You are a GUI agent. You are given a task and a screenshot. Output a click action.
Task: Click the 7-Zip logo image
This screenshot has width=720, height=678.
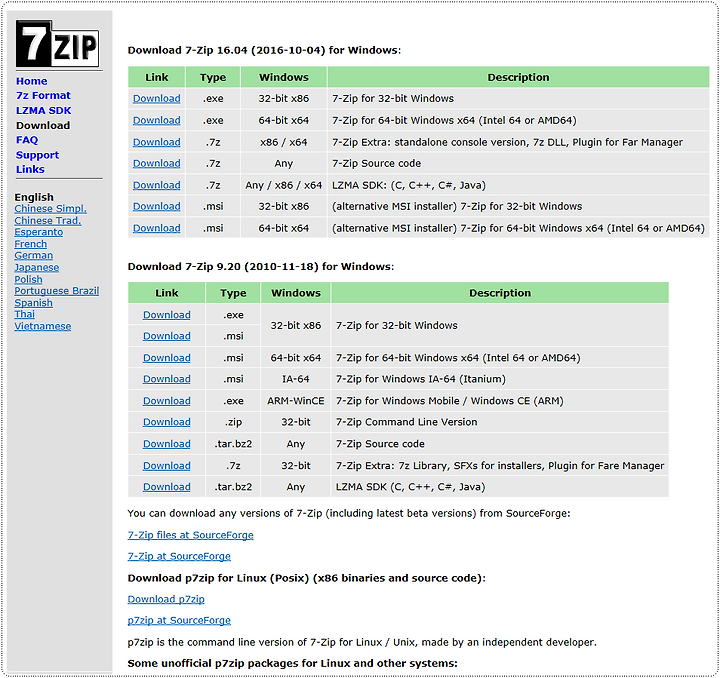pyautogui.click(x=57, y=44)
